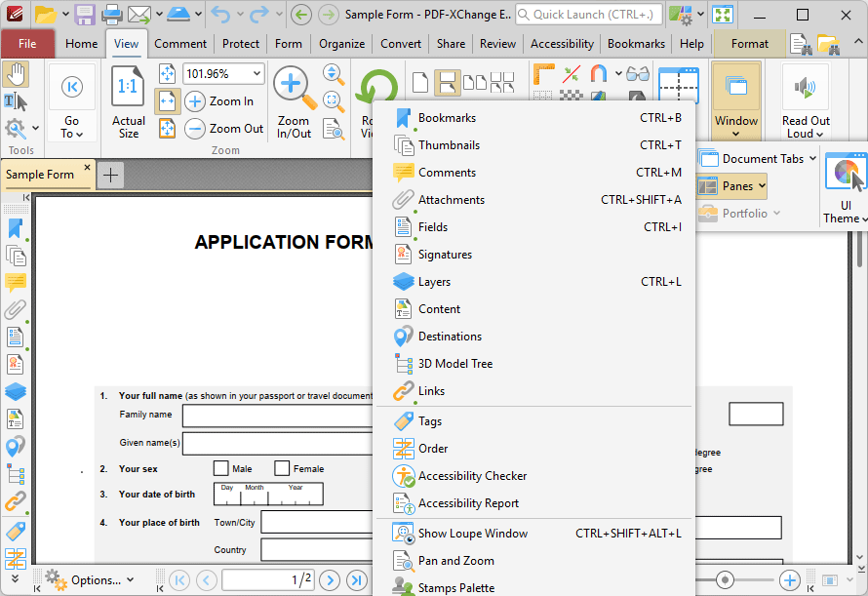Viewport: 868px width, 596px height.
Task: Open the Options dropdown
Action: pyautogui.click(x=90, y=580)
